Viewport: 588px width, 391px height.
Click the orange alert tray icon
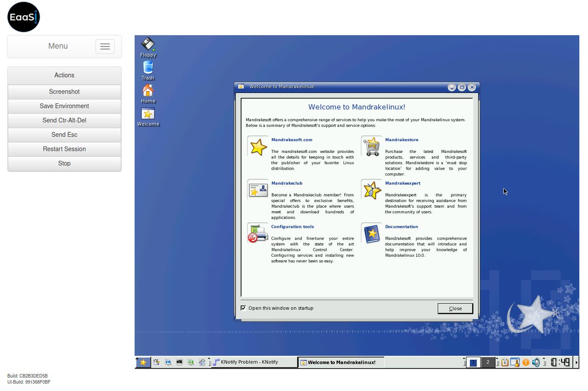[x=526, y=363]
